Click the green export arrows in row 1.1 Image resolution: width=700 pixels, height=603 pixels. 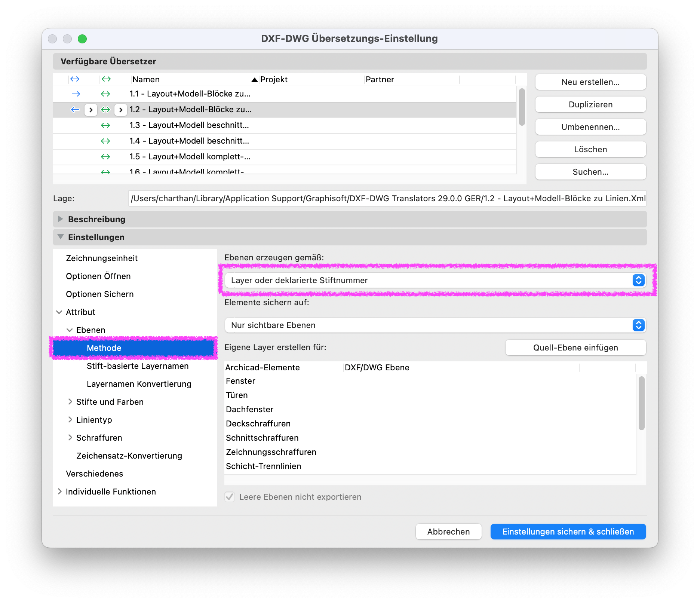pos(106,94)
